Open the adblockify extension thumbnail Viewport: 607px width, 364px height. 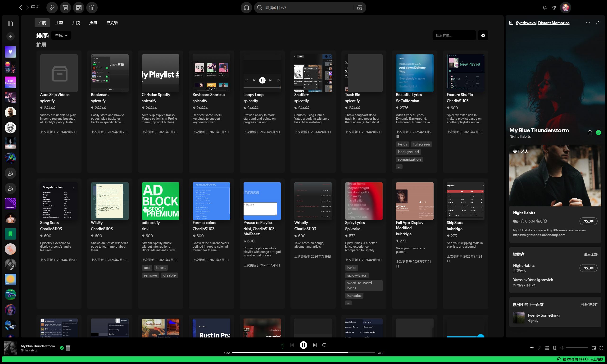pos(161,201)
